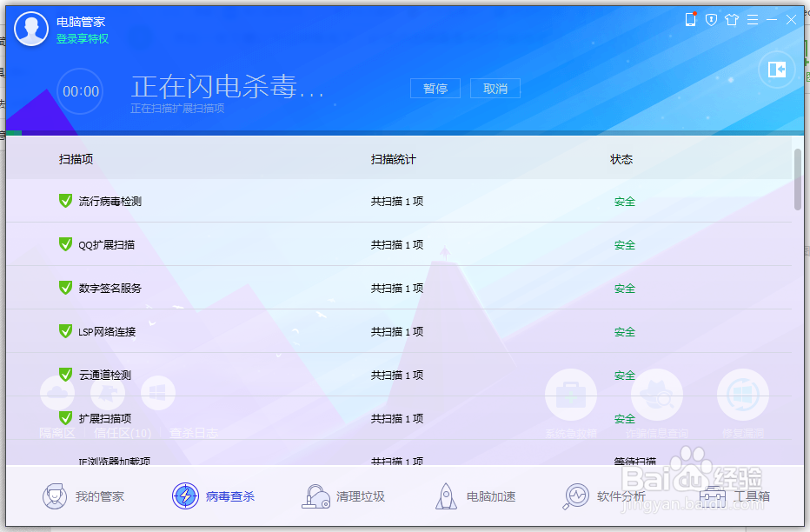This screenshot has width=810, height=532.
Task: Click the faded 诈骗信息查询 icon
Action: pyautogui.click(x=656, y=395)
